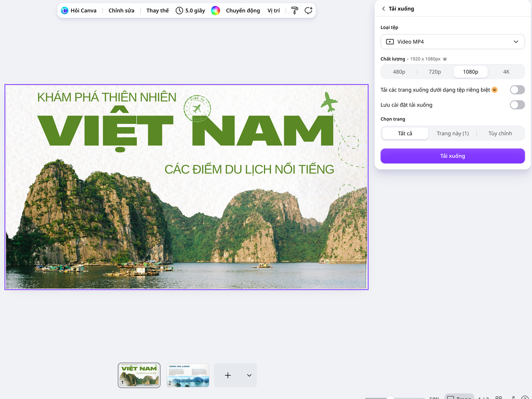Viewport: 532px width, 399px height.
Task: Choose Tùy chỉnh pages option
Action: click(500, 133)
